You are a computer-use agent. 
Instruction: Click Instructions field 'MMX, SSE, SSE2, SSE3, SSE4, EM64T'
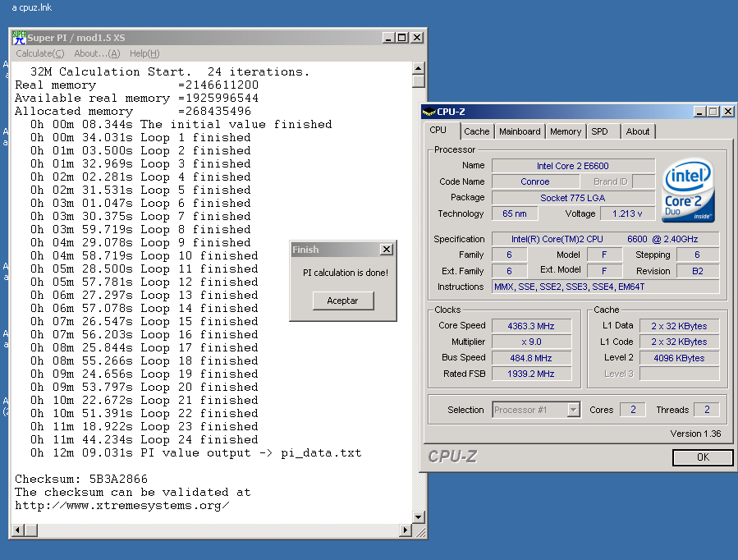(605, 287)
